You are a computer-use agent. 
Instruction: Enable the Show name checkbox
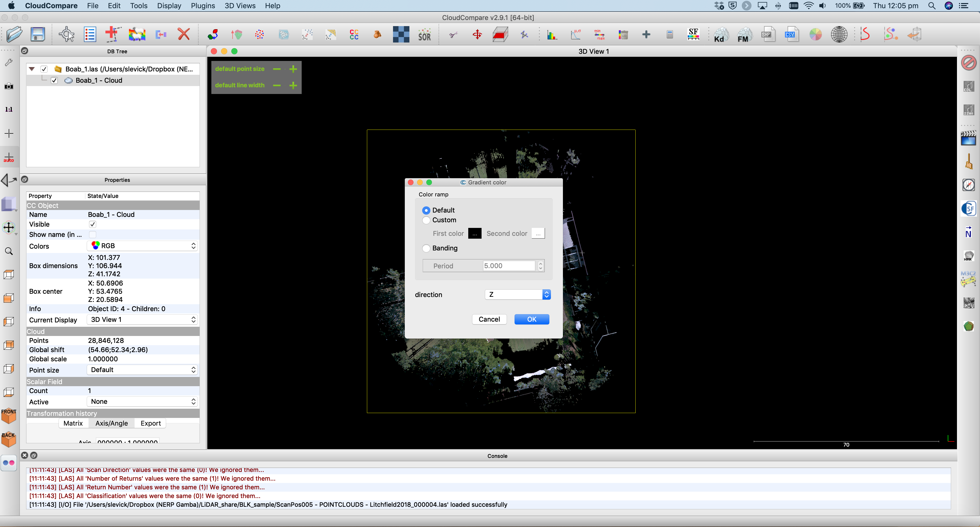pyautogui.click(x=92, y=235)
